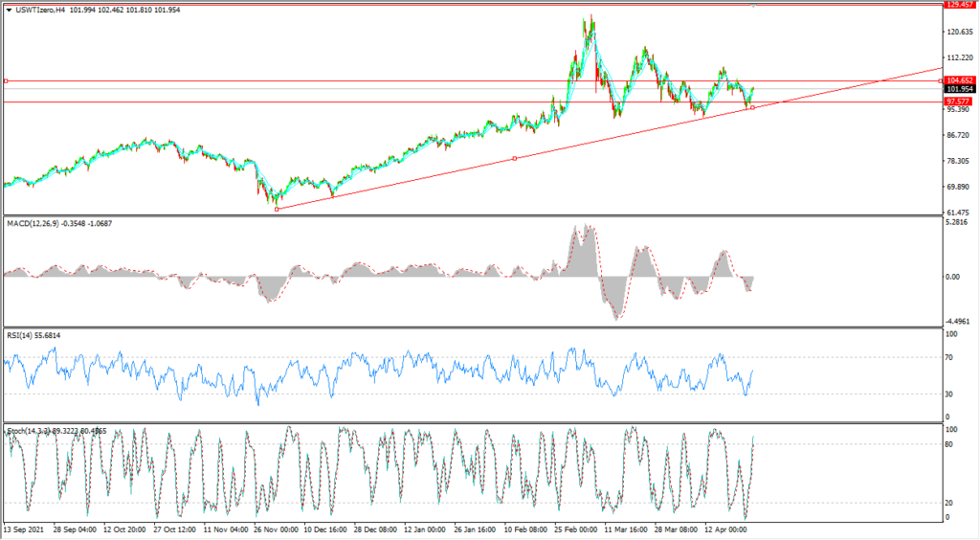Click the black 101.954 current price tag

[959, 89]
